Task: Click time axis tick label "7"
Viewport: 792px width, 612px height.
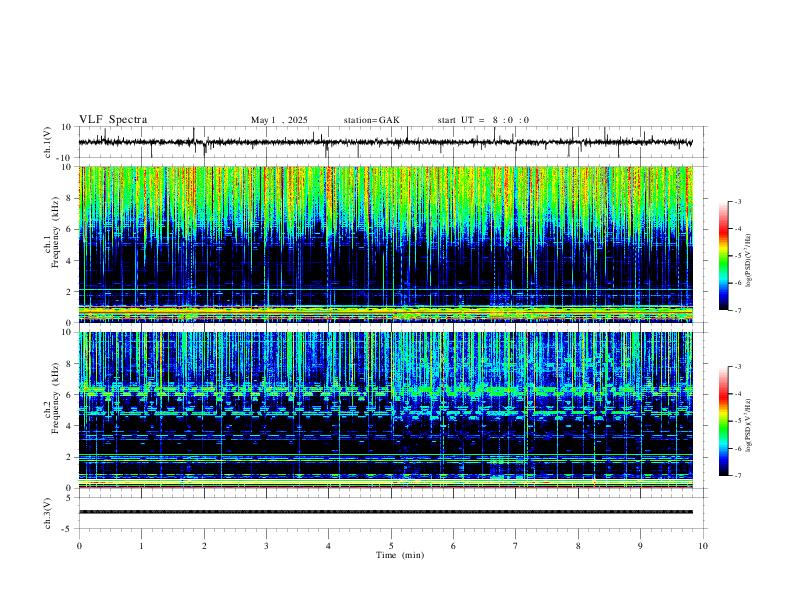Action: [516, 546]
